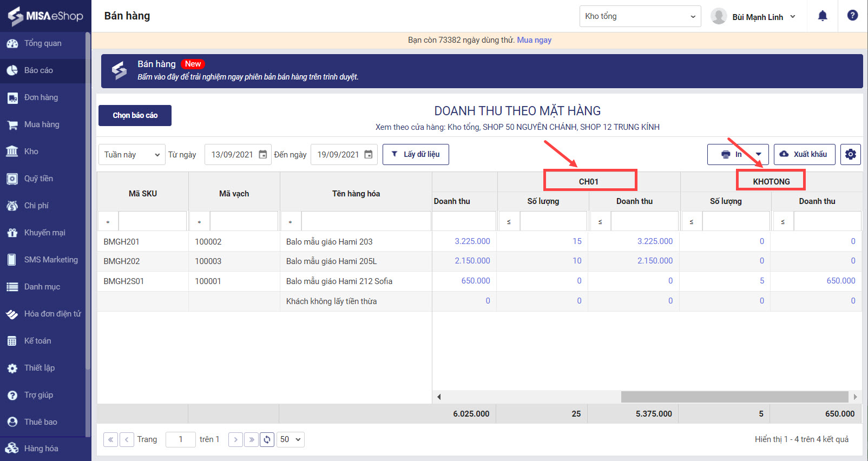Open report settings gear icon
Image resolution: width=868 pixels, height=461 pixels.
[850, 154]
